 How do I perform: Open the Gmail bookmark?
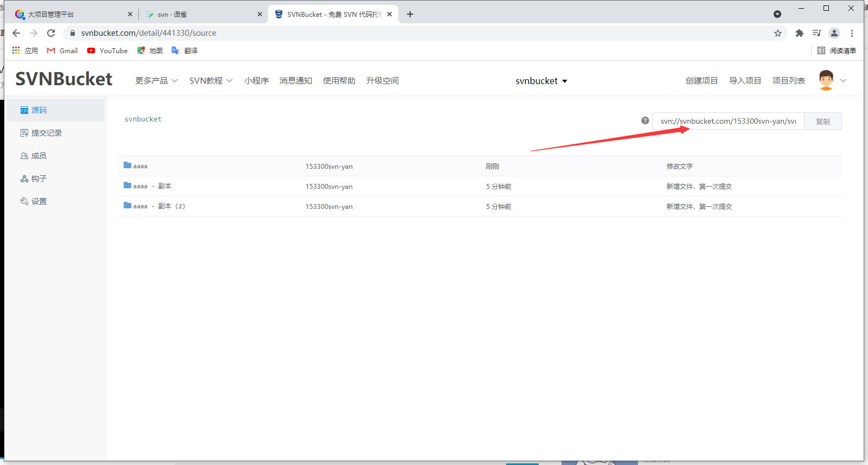pyautogui.click(x=62, y=50)
